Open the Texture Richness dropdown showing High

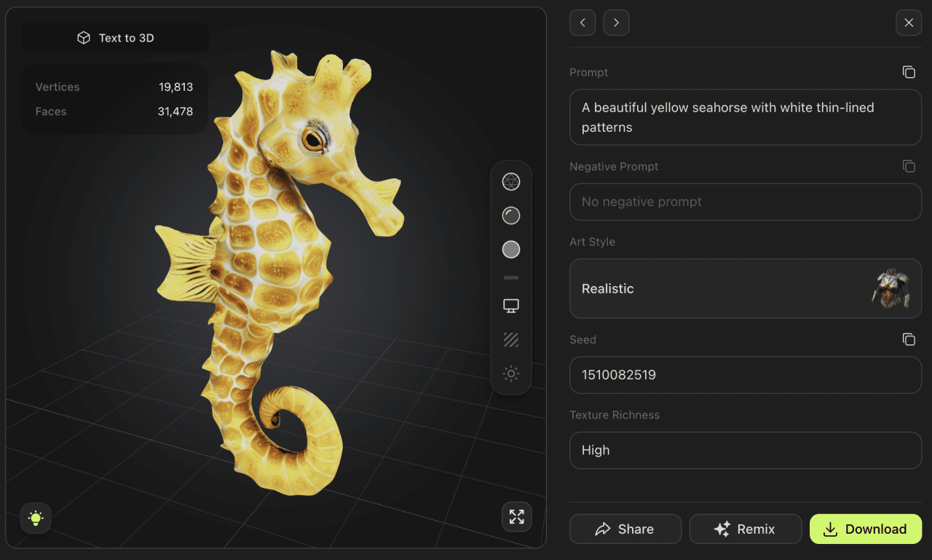745,450
